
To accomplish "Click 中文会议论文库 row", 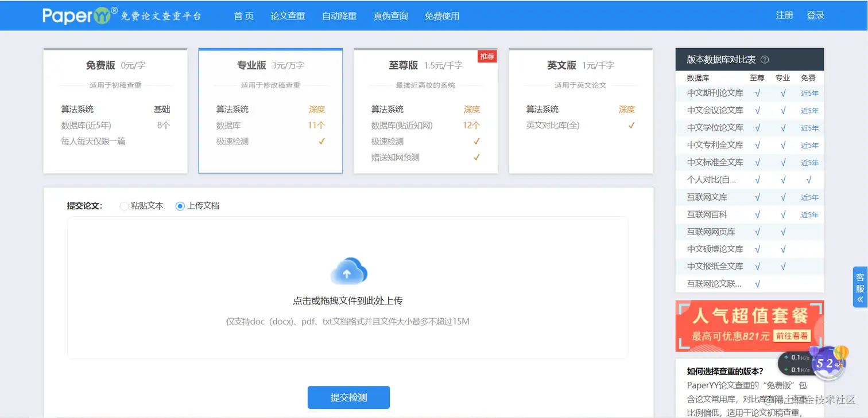I will pos(750,110).
